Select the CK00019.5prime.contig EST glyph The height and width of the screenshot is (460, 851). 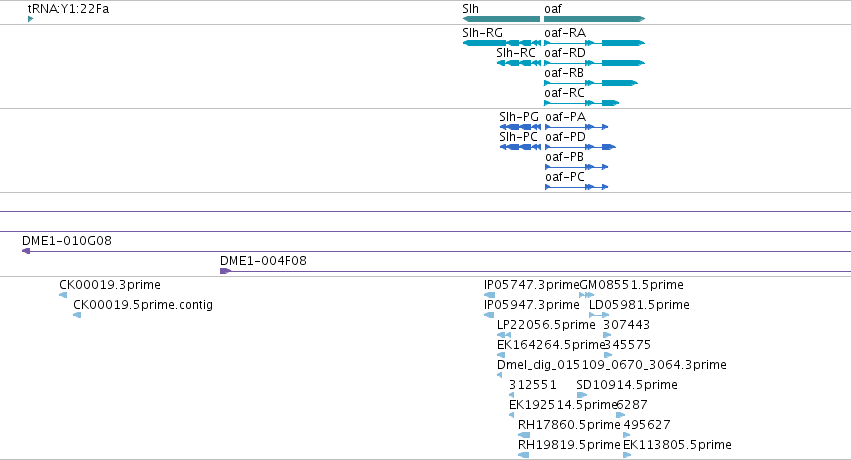point(77,315)
